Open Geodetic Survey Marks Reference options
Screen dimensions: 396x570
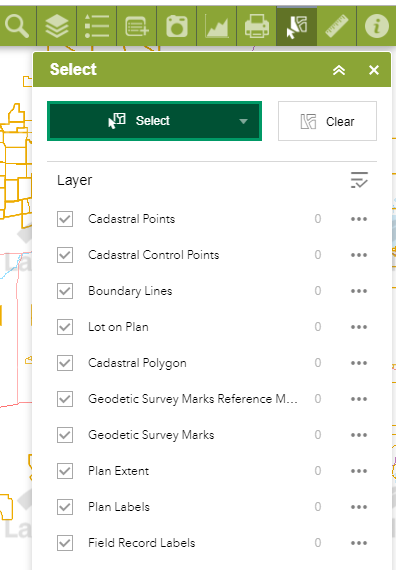(x=359, y=399)
